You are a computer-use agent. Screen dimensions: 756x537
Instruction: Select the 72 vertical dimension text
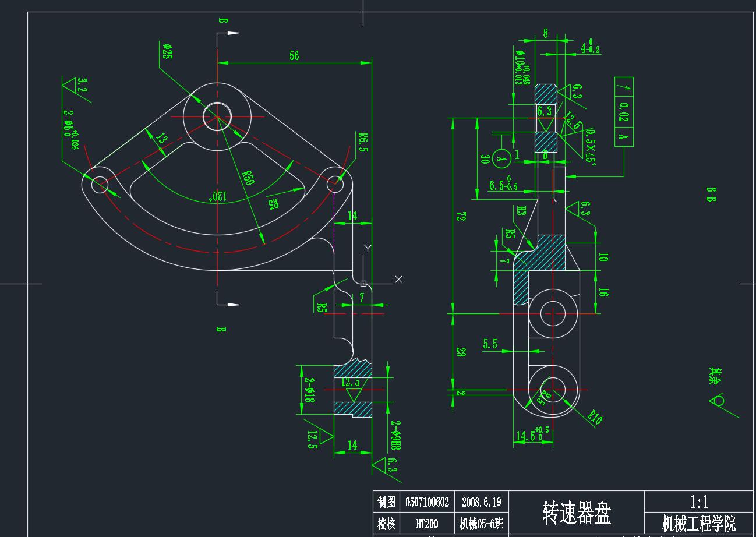pyautogui.click(x=461, y=217)
